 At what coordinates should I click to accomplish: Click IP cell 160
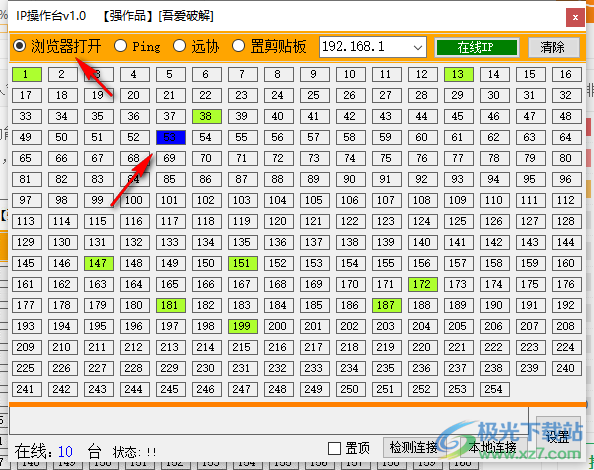tap(567, 263)
